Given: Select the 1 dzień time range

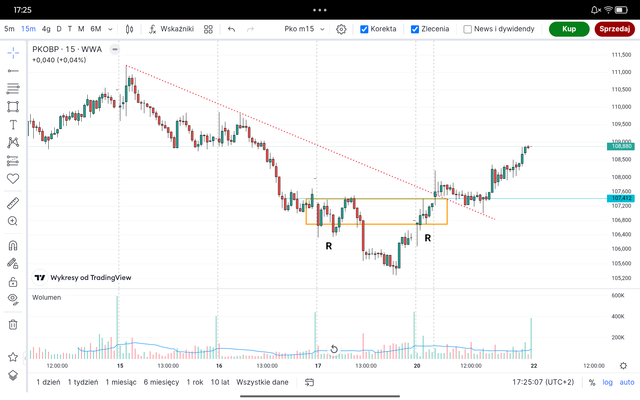Looking at the screenshot, I should 48,382.
